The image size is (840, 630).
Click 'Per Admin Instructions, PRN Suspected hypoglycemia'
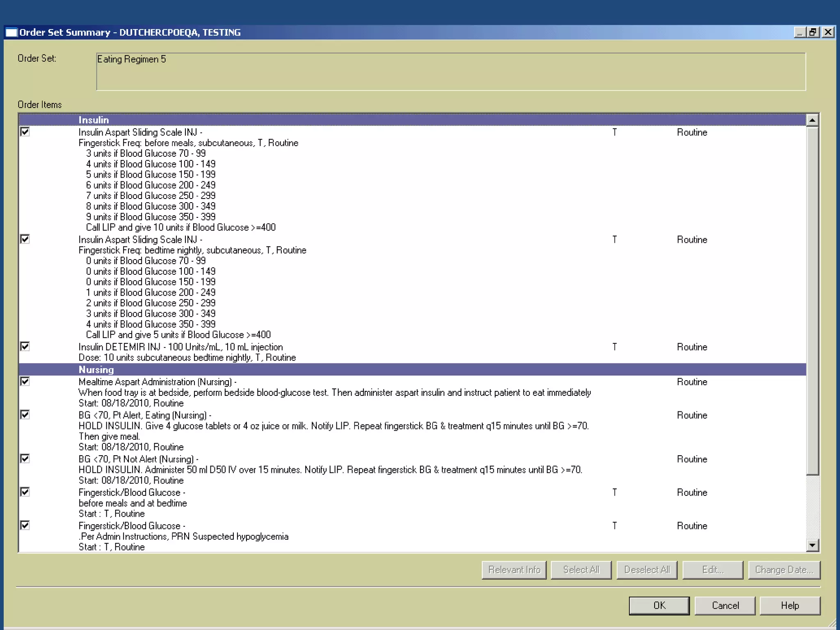pyautogui.click(x=183, y=536)
